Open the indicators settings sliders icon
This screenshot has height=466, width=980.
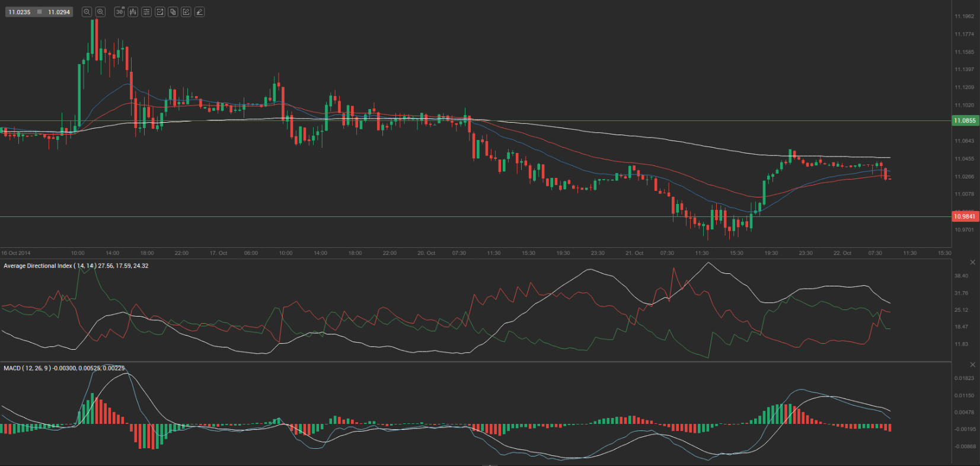(x=146, y=12)
